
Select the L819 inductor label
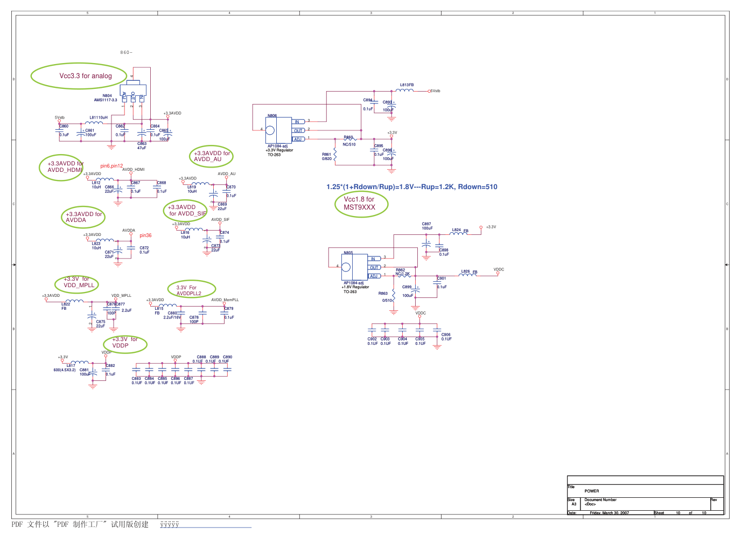click(192, 189)
